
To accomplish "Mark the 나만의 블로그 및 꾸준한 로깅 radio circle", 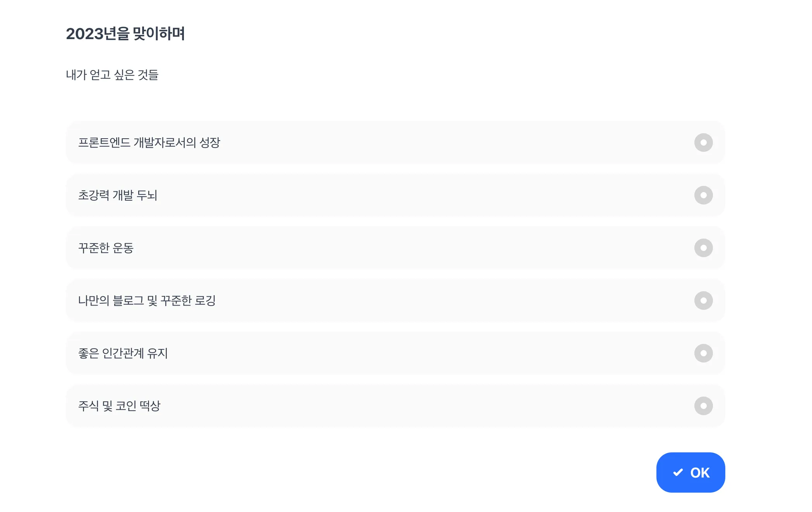I will point(703,301).
